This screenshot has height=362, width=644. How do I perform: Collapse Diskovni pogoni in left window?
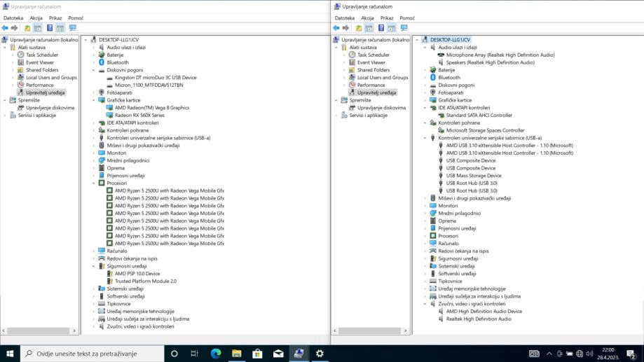coord(94,70)
